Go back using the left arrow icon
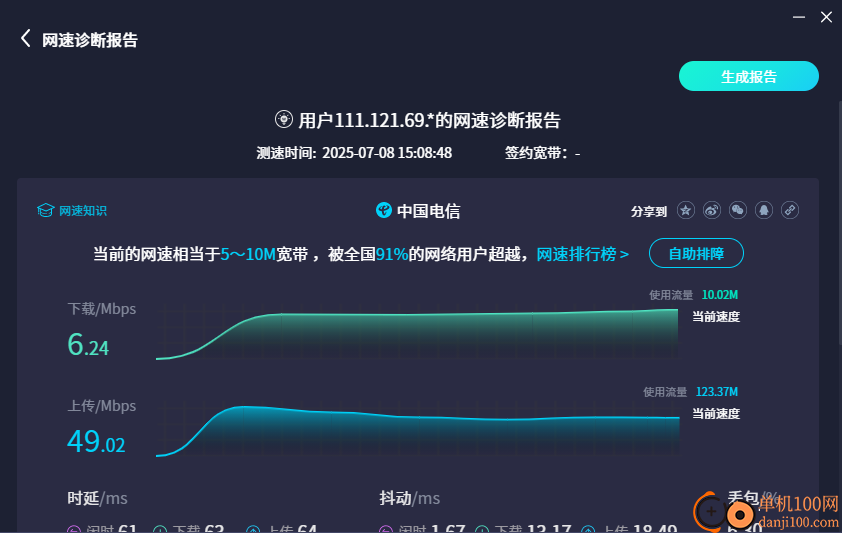 coord(25,39)
